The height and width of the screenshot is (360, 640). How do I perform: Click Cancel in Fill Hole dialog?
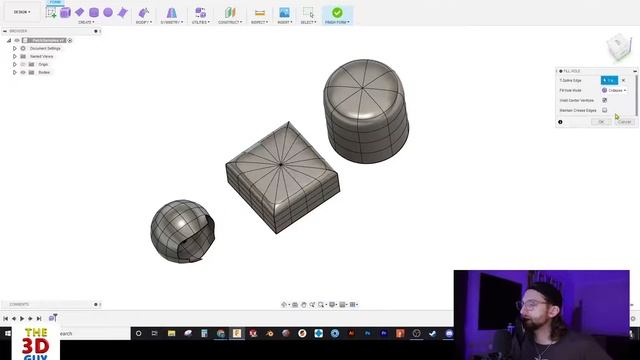(624, 122)
